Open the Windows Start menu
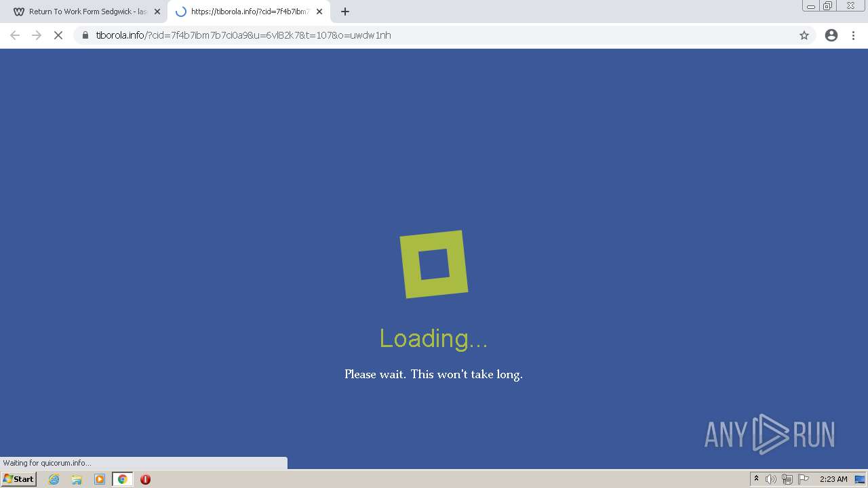The image size is (868, 488). coord(19,479)
